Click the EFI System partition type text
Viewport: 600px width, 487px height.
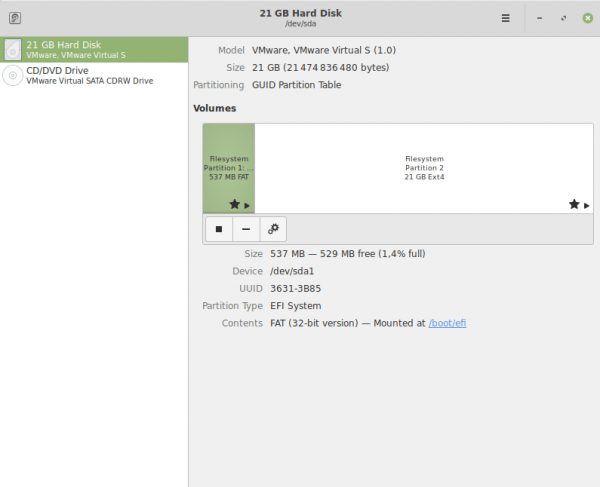coord(296,306)
